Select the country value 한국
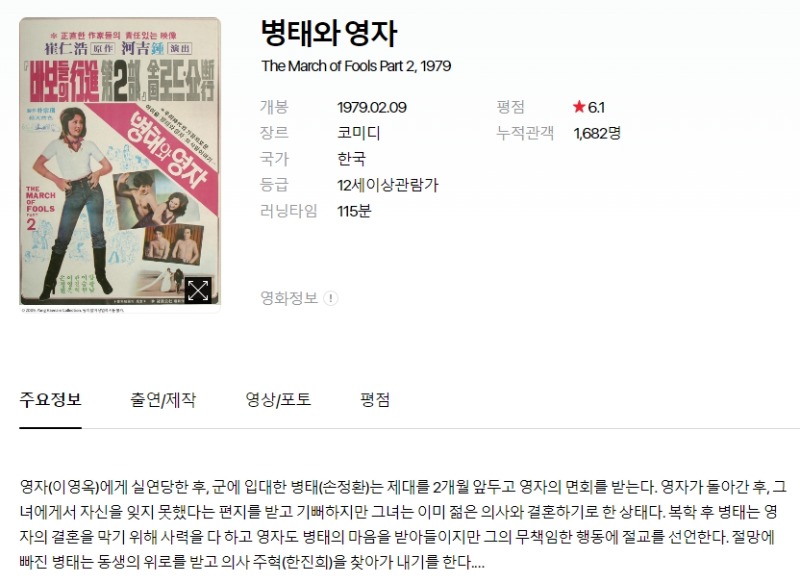 351,159
